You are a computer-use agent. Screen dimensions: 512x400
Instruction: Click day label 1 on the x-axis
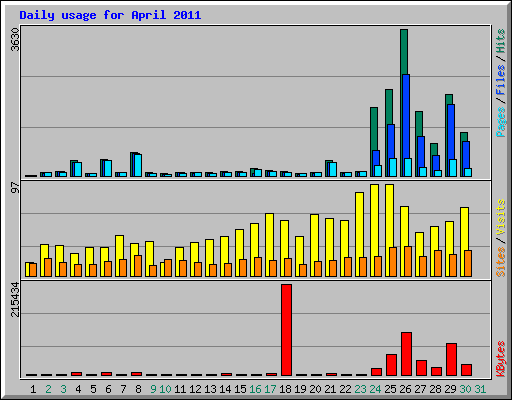point(33,389)
